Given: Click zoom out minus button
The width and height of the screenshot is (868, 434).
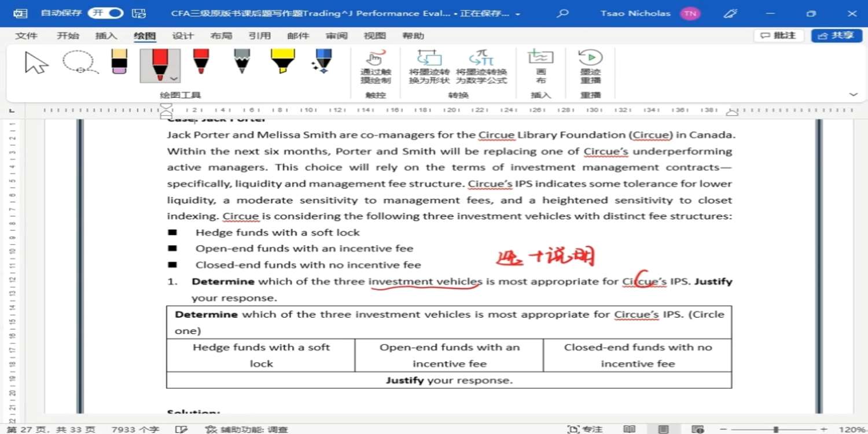Looking at the screenshot, I should pyautogui.click(x=723, y=429).
